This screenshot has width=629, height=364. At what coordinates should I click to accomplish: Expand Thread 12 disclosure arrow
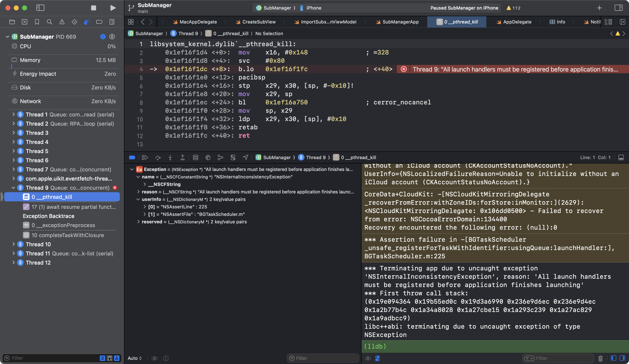tap(14, 263)
